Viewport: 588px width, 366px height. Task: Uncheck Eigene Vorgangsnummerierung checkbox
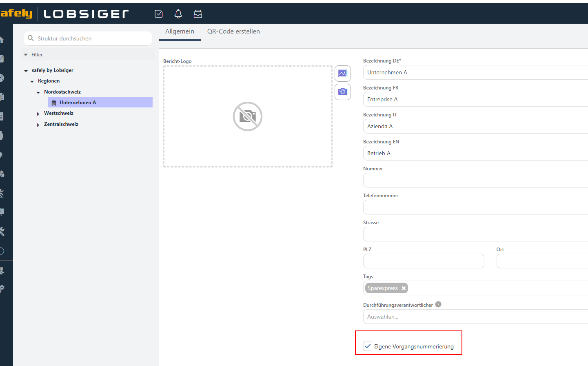[x=368, y=346]
